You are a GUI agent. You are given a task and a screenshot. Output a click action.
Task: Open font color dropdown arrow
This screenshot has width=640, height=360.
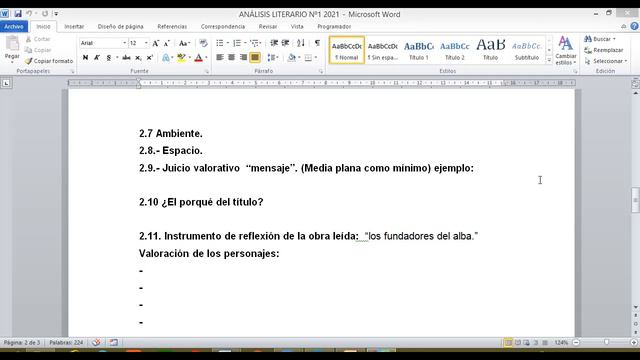tap(206, 58)
